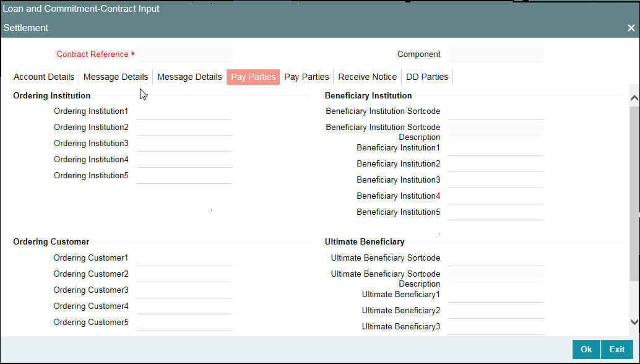Focus the Contract Reference field
Screen dimensions: 640x364
(184, 54)
